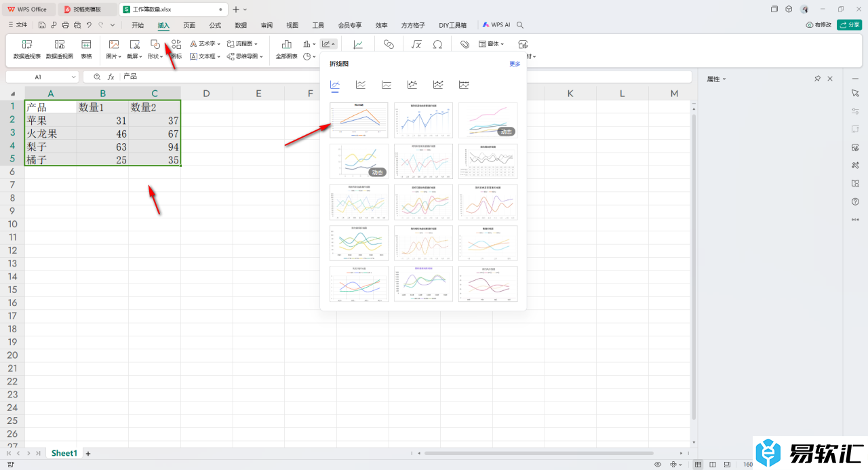Click the 分享 share button
The width and height of the screenshot is (868, 470).
coord(850,24)
